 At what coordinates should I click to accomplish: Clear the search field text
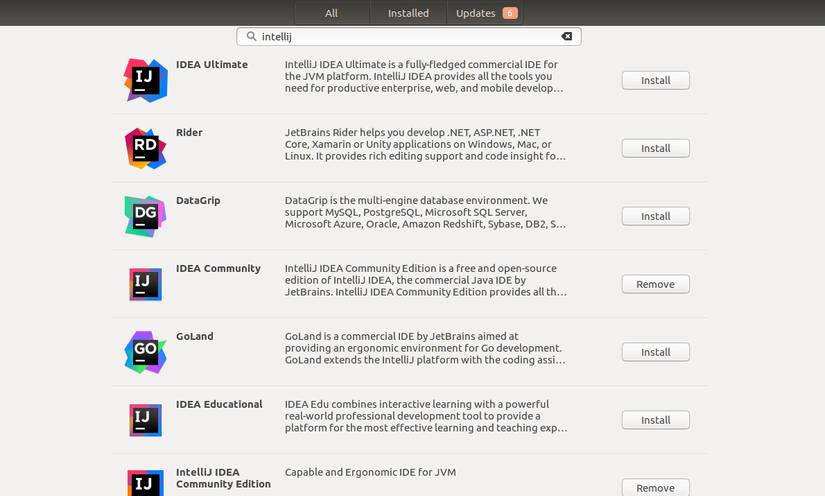(567, 36)
